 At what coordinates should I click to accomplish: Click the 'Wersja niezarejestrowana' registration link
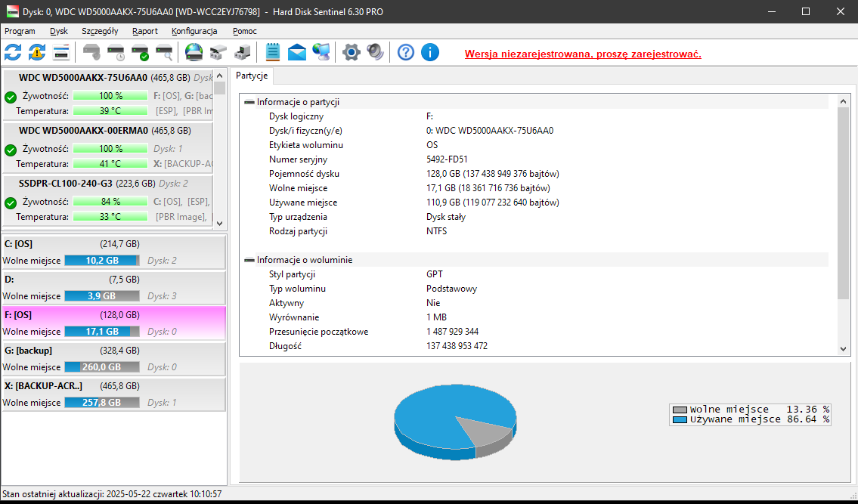point(583,54)
